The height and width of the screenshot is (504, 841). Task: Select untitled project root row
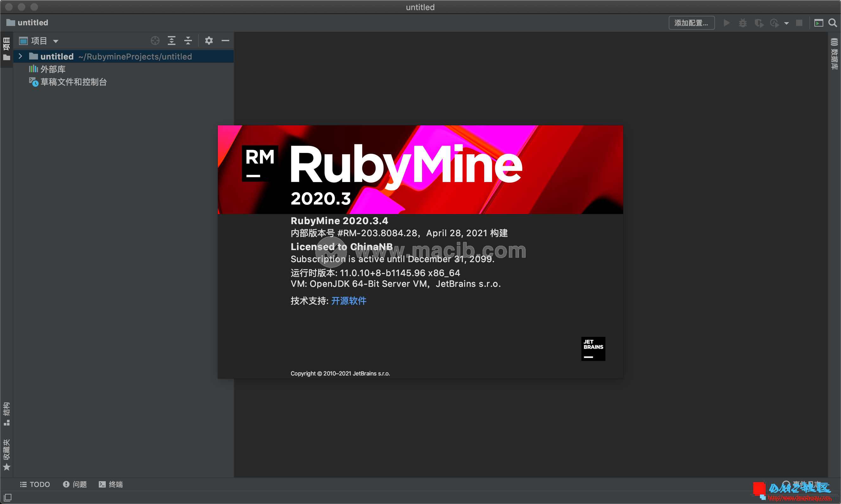coord(123,56)
